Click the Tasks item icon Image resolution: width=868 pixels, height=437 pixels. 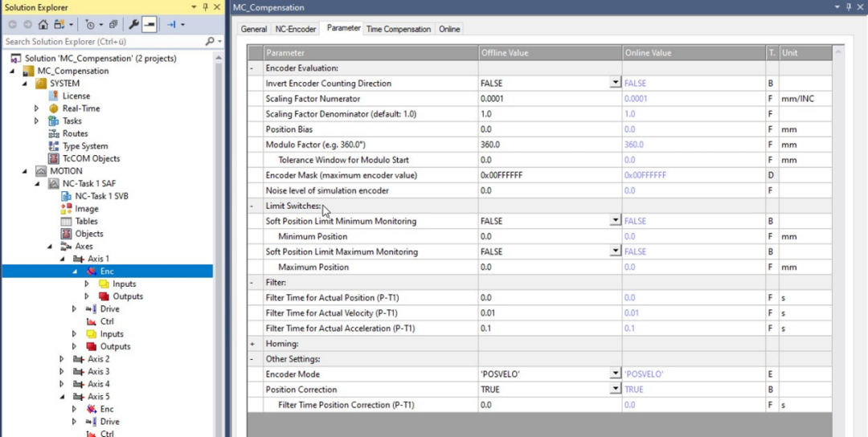(54, 121)
